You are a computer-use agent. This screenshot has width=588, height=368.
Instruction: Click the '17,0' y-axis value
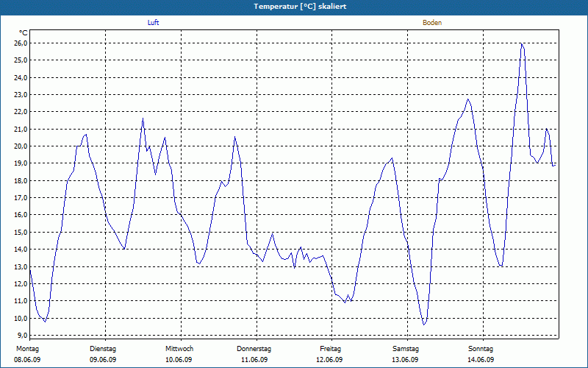[21, 197]
